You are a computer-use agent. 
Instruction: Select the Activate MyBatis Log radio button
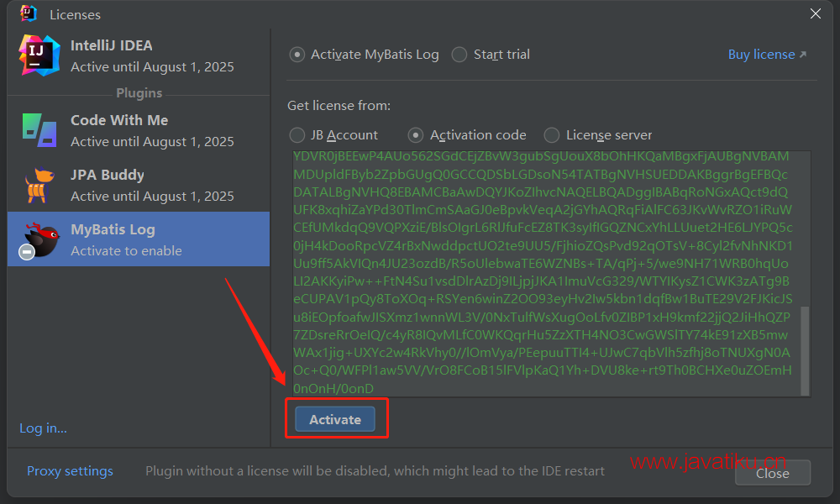[x=297, y=55]
